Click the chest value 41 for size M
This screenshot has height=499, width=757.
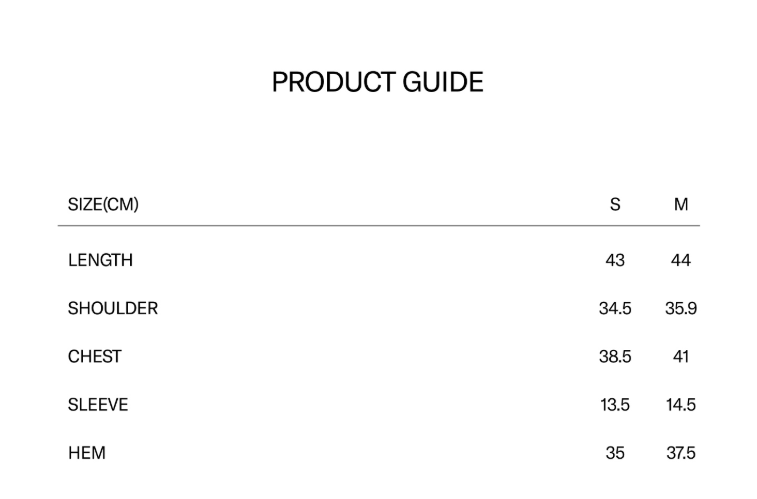(681, 357)
